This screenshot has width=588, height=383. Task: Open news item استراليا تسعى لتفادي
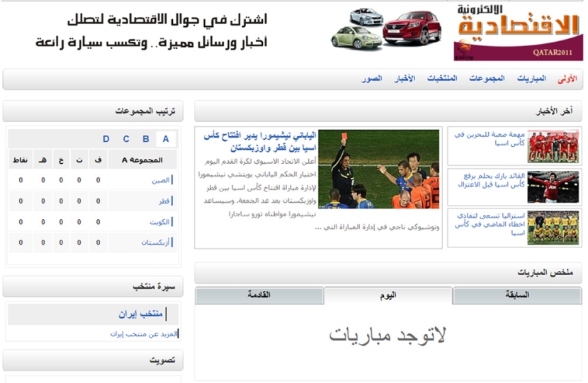490,224
